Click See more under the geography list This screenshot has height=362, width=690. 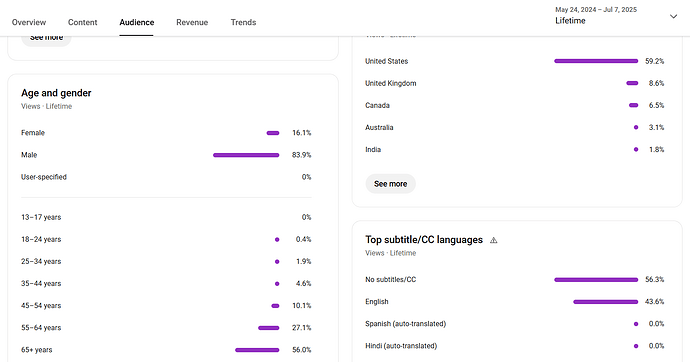click(390, 184)
